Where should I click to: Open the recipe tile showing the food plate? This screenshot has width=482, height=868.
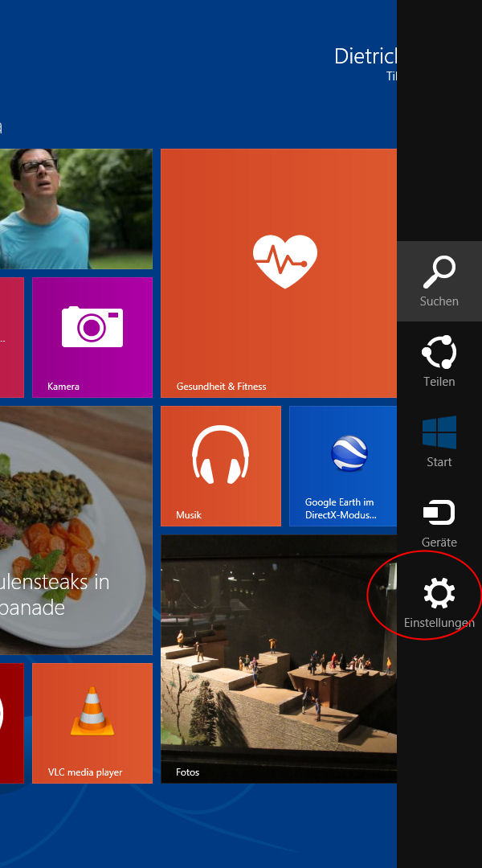76,530
